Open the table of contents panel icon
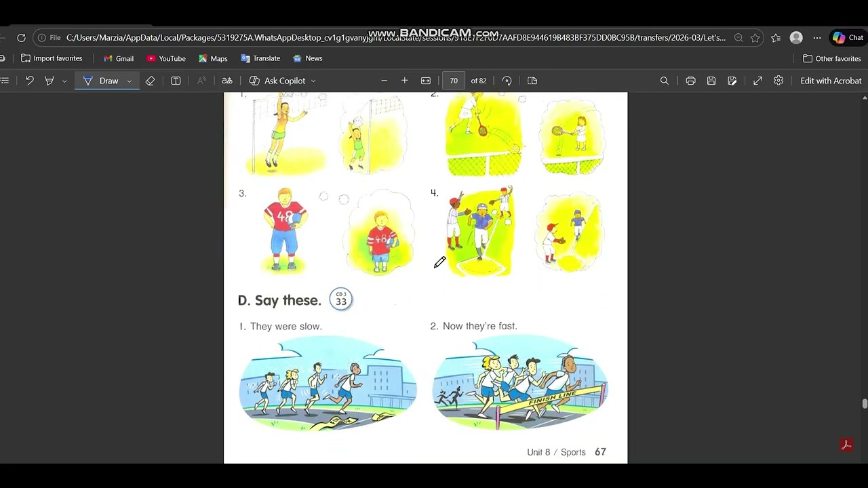 (x=5, y=81)
